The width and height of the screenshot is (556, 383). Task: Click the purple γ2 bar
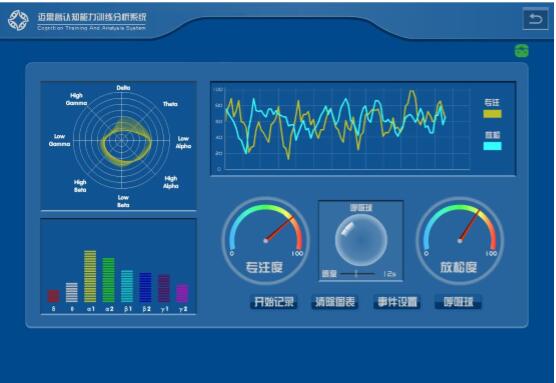pos(182,293)
